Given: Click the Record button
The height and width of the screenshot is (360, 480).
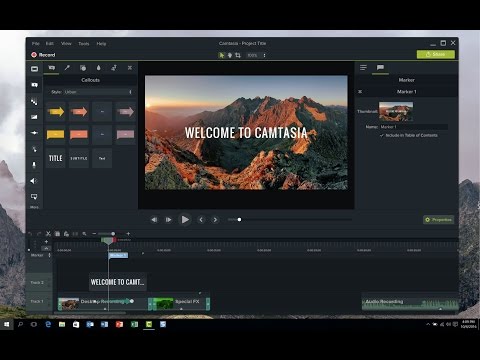Looking at the screenshot, I should pyautogui.click(x=43, y=55).
